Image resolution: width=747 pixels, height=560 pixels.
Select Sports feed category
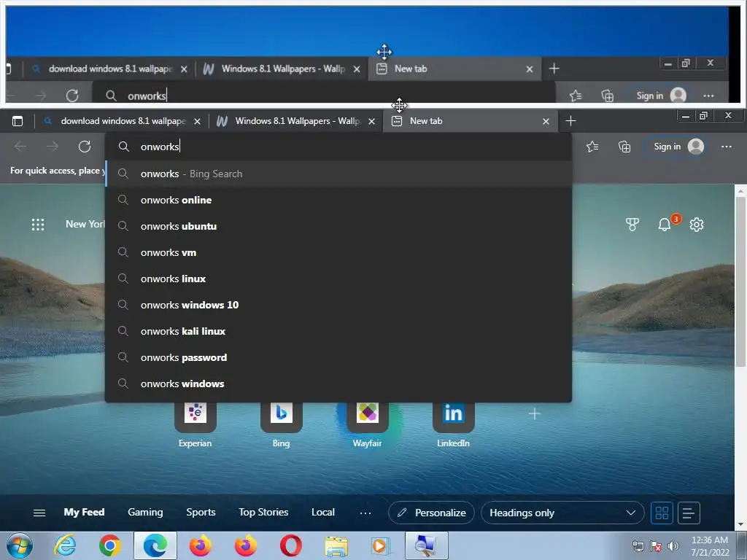[201, 513]
